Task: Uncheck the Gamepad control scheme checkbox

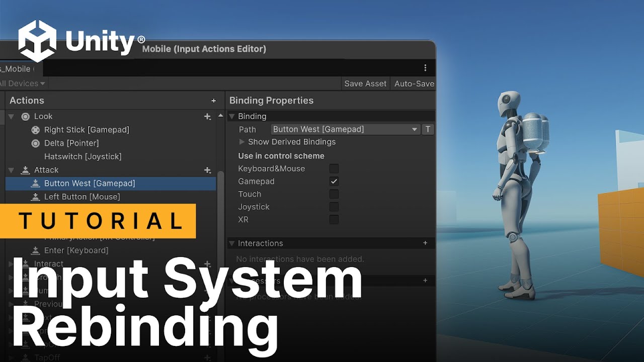Action: click(x=334, y=181)
